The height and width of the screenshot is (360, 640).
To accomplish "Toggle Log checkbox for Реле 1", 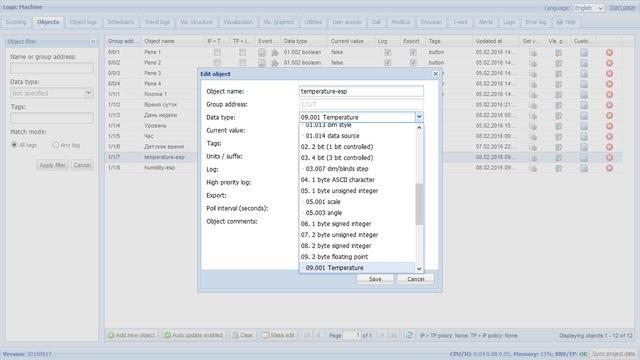I will pos(387,52).
